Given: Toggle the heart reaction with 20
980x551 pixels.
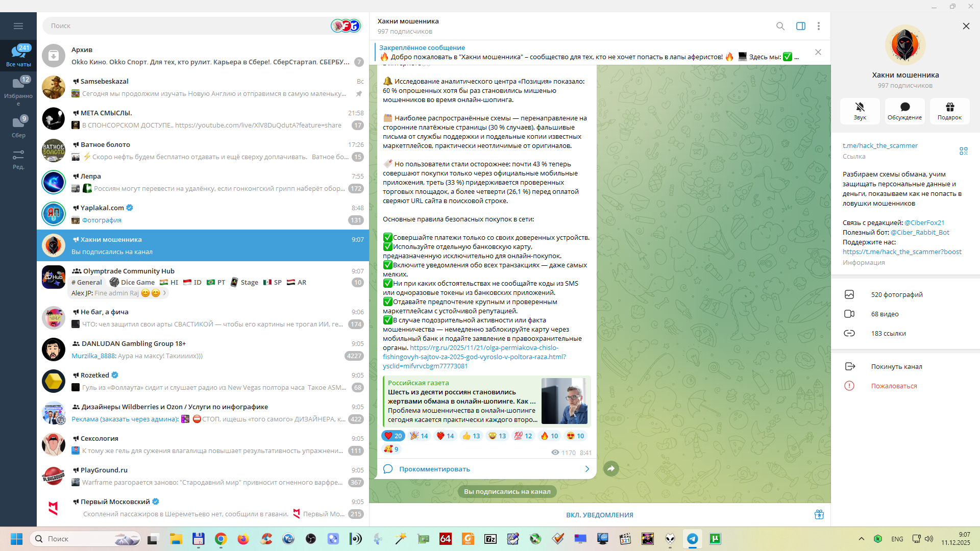Looking at the screenshot, I should 393,436.
